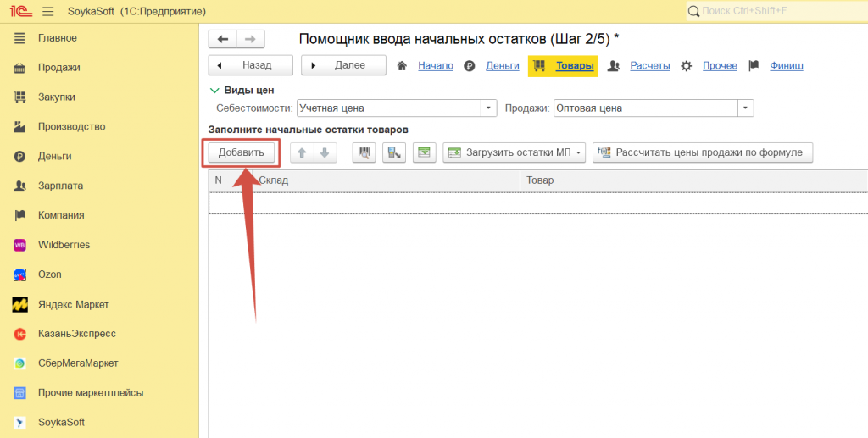This screenshot has width=868, height=438.
Task: Open the hamburger main menu icon
Action: (x=47, y=11)
